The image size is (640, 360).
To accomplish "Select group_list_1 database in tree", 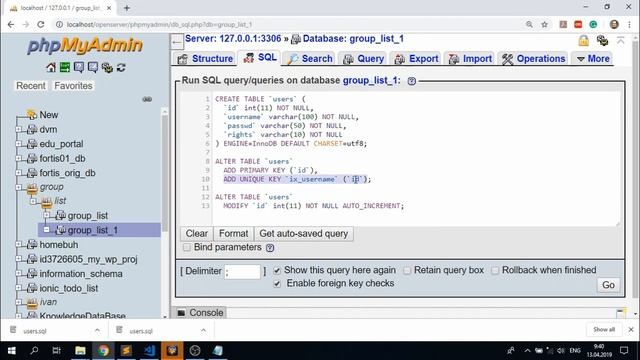I will (92, 230).
